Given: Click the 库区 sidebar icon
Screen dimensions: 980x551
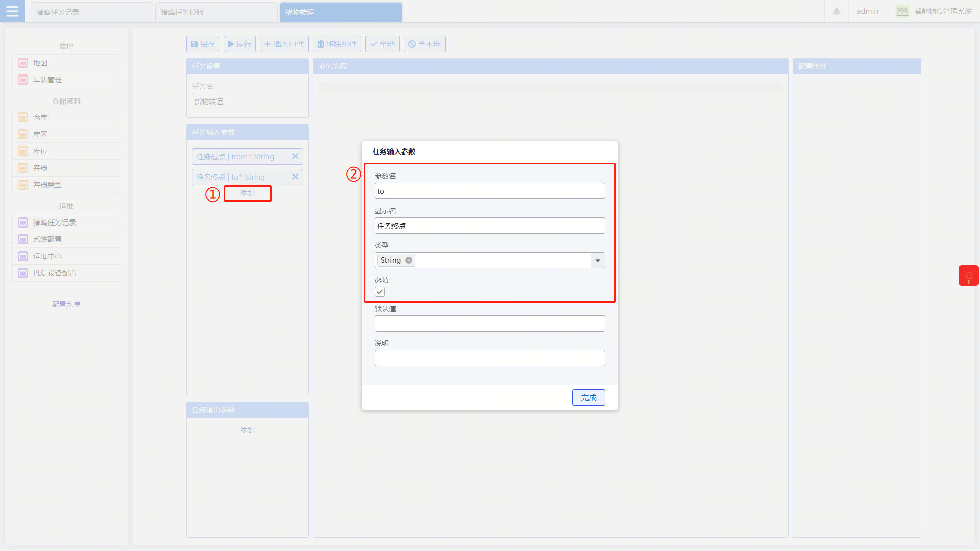Looking at the screenshot, I should click(23, 134).
